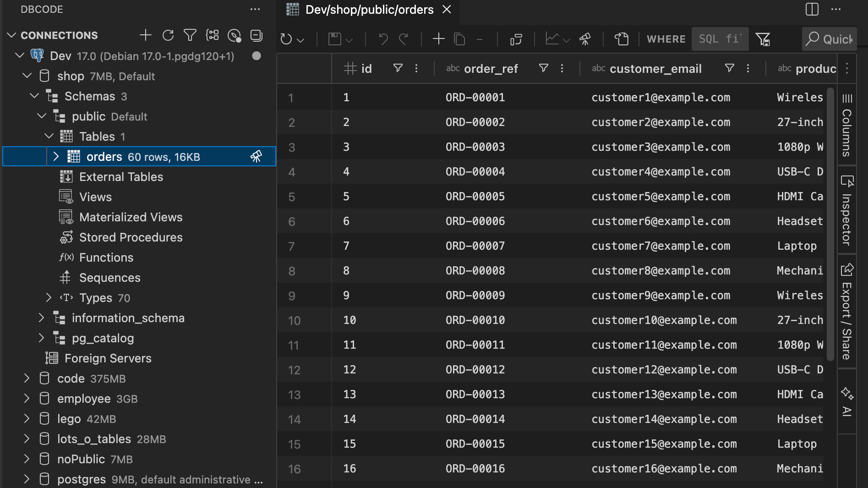Image resolution: width=868 pixels, height=488 pixels.
Task: Open order_ref column options menu
Action: click(562, 68)
